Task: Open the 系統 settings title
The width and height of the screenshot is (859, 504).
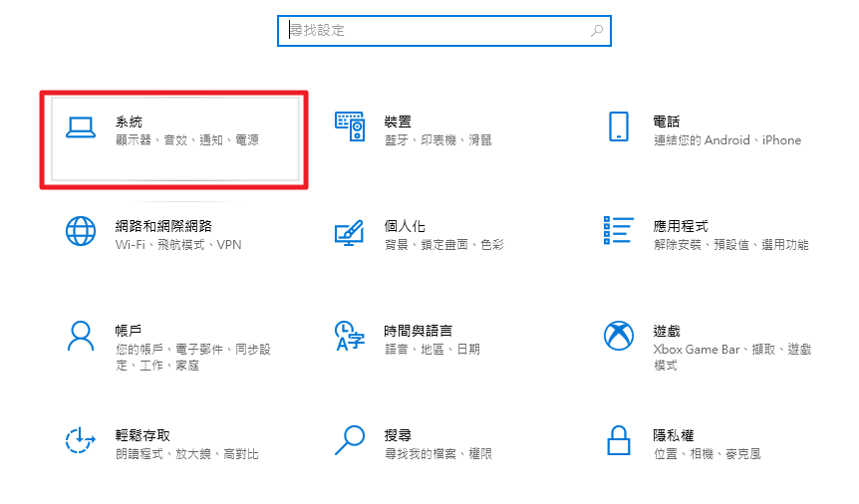Action: tap(129, 122)
